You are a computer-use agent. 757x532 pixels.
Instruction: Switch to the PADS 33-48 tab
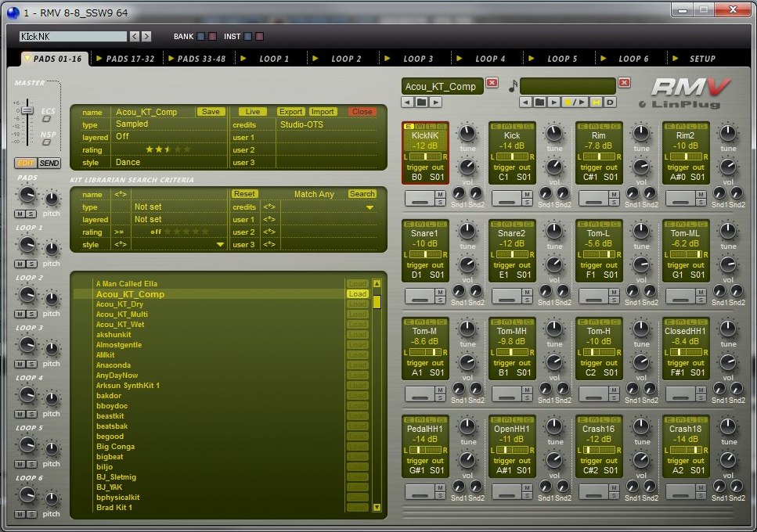tap(197, 59)
